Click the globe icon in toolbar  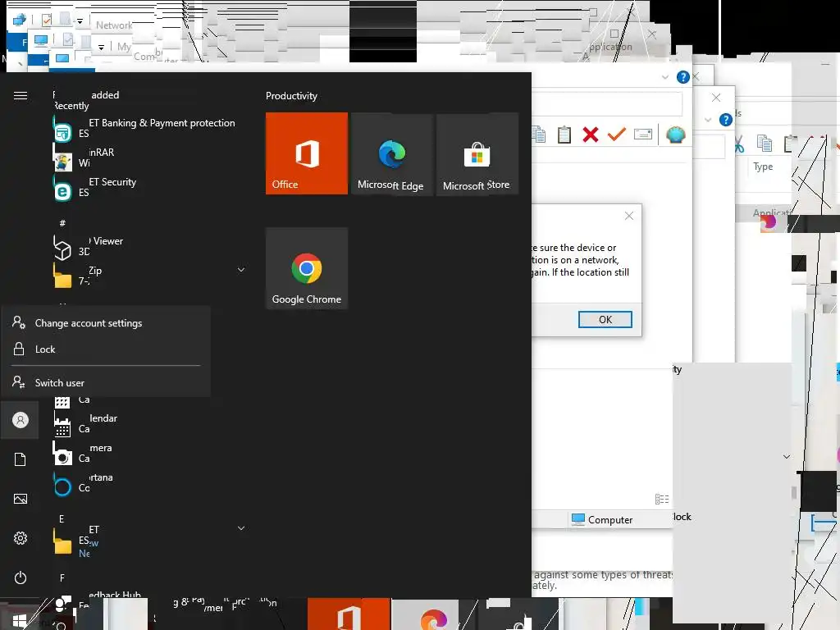tap(676, 135)
